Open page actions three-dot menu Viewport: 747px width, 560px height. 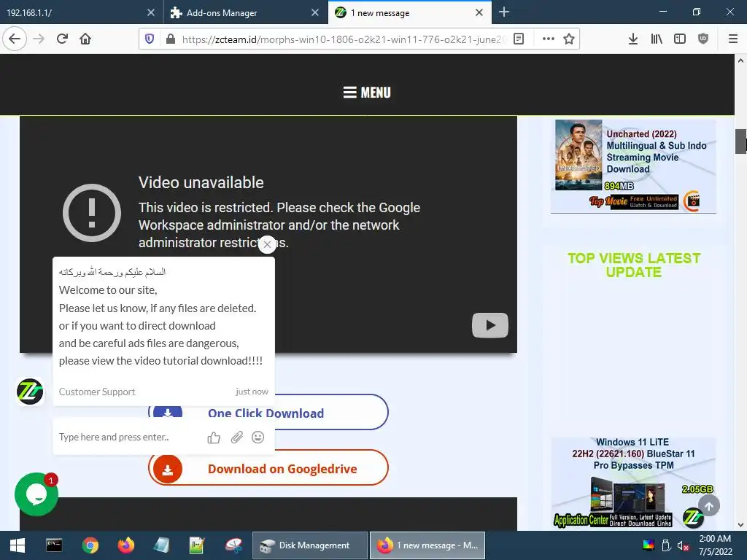(549, 39)
